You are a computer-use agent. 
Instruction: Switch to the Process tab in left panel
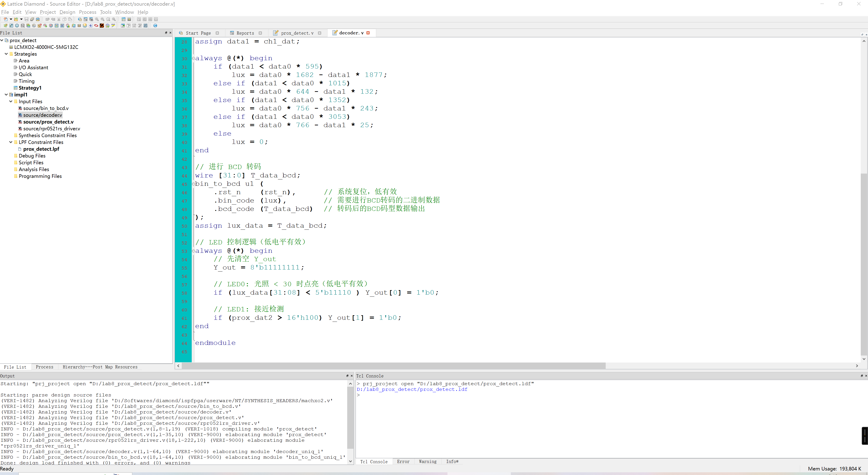tap(45, 367)
